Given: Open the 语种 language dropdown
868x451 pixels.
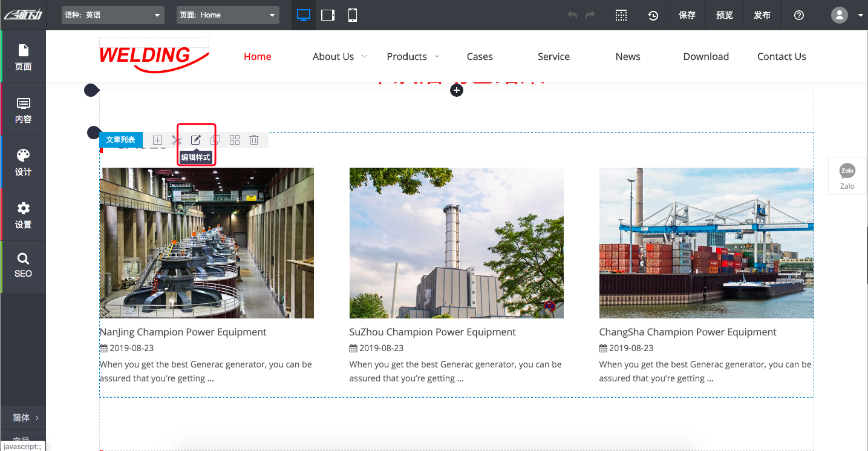Looking at the screenshot, I should pos(113,15).
